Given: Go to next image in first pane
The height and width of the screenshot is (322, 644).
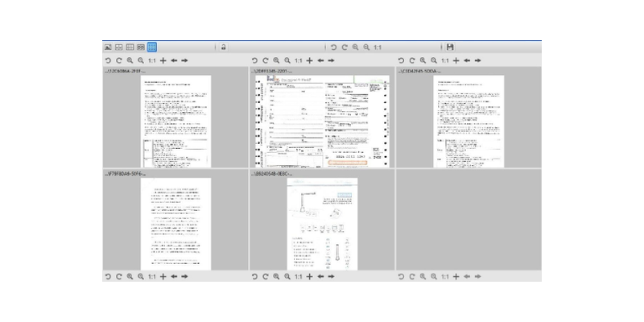Looking at the screenshot, I should [184, 60].
